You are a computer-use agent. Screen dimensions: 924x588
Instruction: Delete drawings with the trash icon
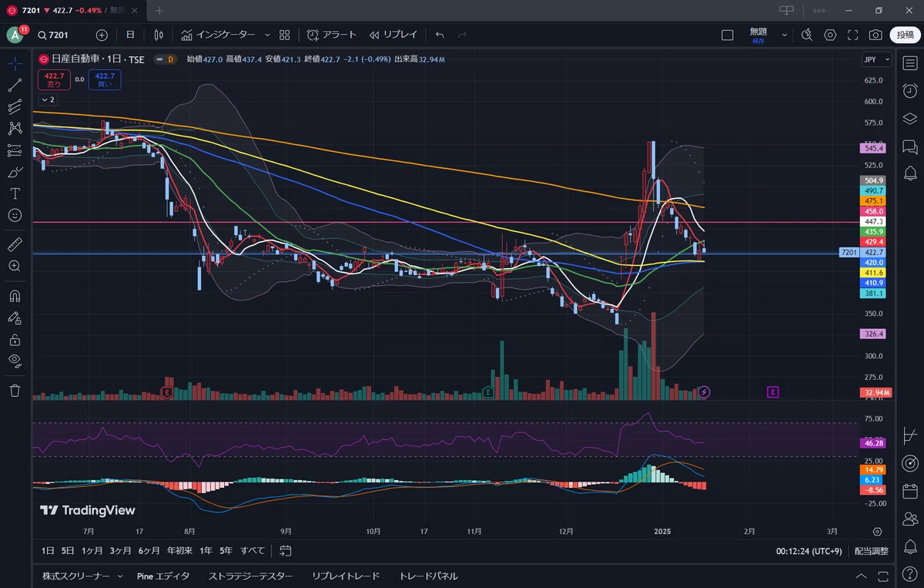coord(15,391)
